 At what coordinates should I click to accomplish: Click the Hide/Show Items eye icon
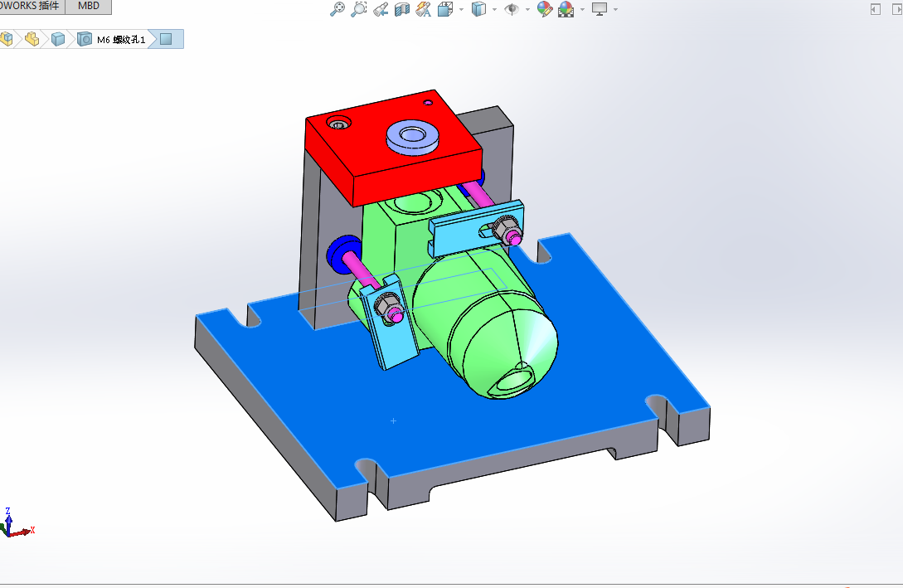(x=512, y=9)
